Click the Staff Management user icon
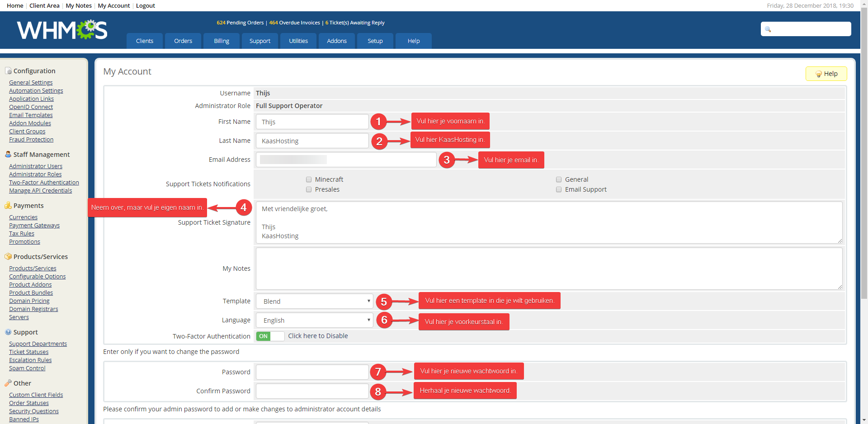This screenshot has height=424, width=868. coord(8,155)
